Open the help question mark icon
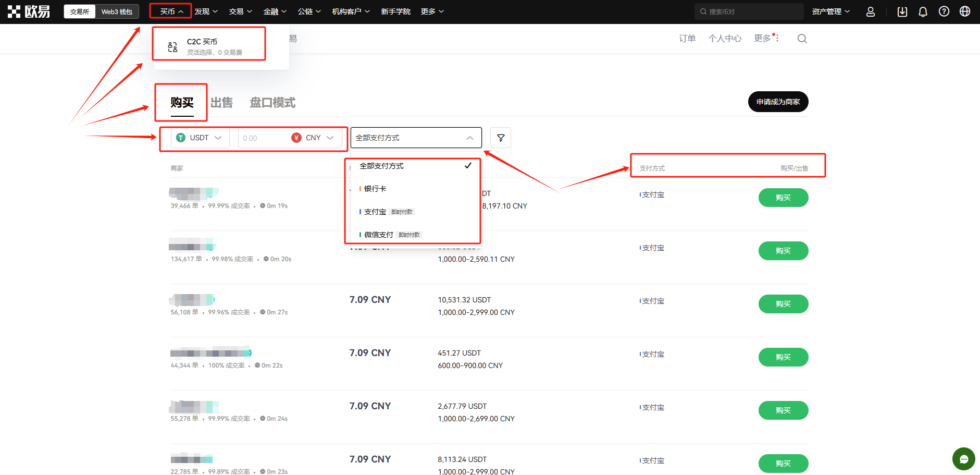This screenshot has width=980, height=475. [944, 11]
